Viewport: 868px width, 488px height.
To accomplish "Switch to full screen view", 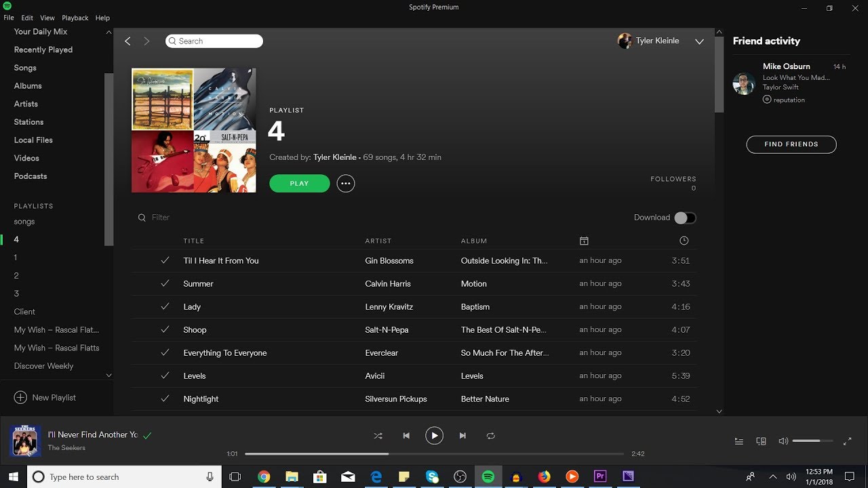I will tap(847, 441).
